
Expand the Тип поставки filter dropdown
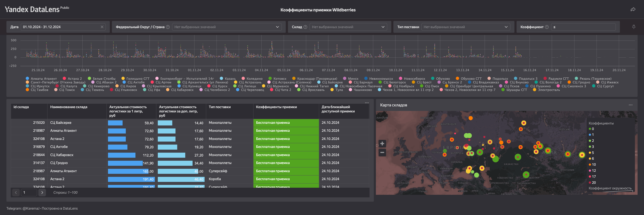click(466, 27)
